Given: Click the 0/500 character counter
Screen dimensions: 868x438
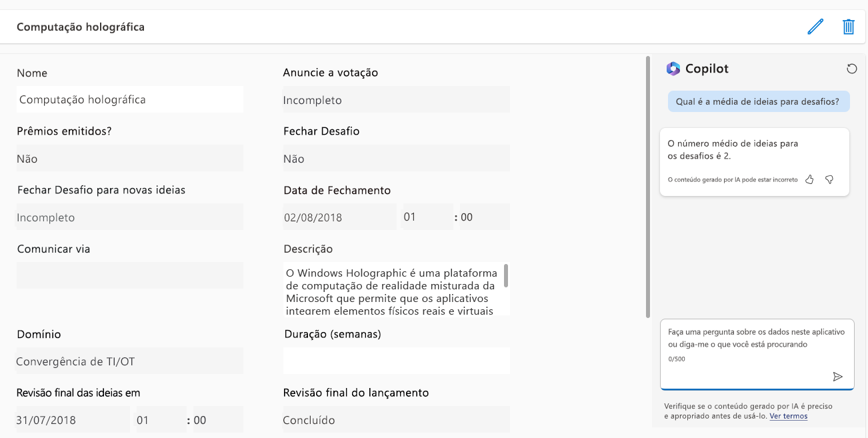Looking at the screenshot, I should (676, 359).
